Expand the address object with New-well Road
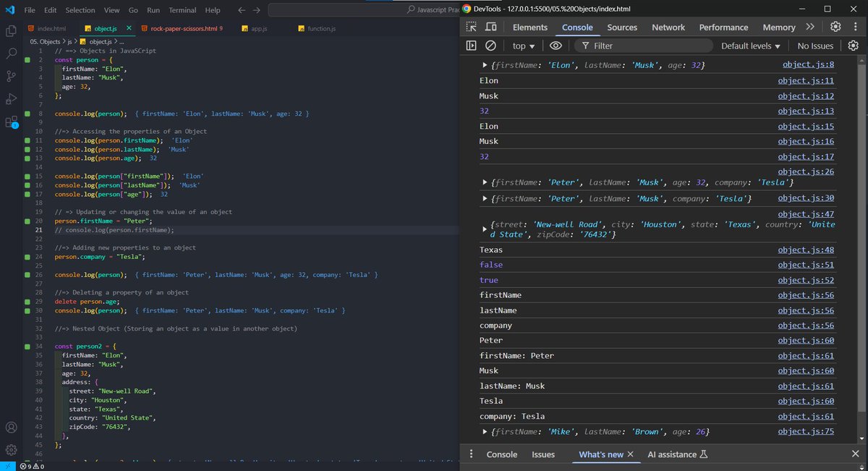Screen dimensions: 868x471 point(485,229)
